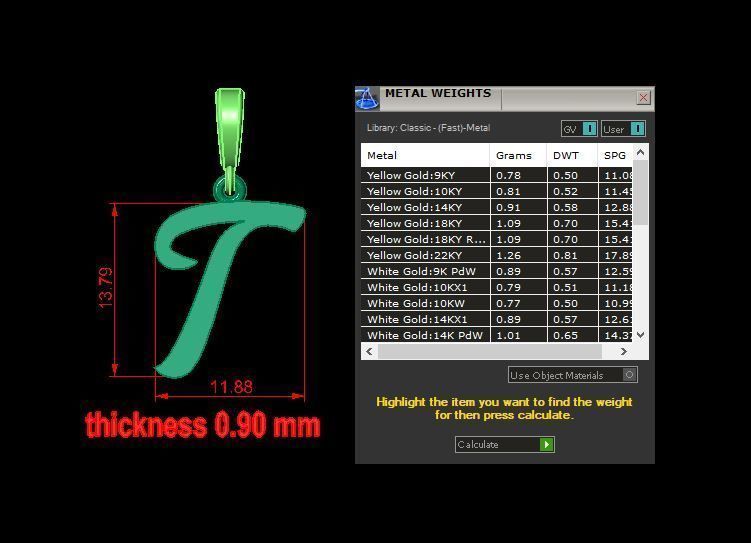751x543 pixels.
Task: Select the White Gold:14KX1 row
Action: tap(497, 319)
